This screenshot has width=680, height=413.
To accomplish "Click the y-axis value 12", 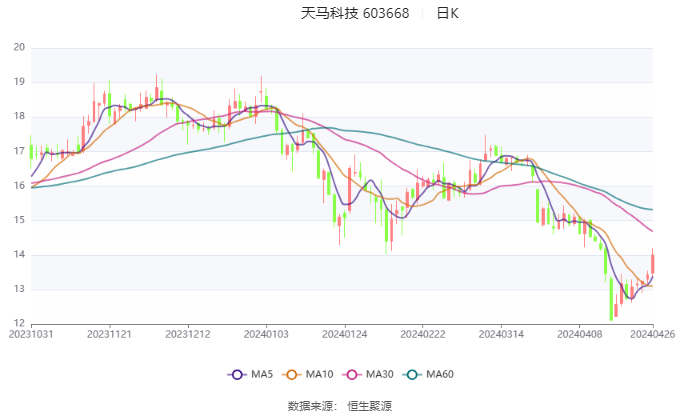I will (19, 324).
